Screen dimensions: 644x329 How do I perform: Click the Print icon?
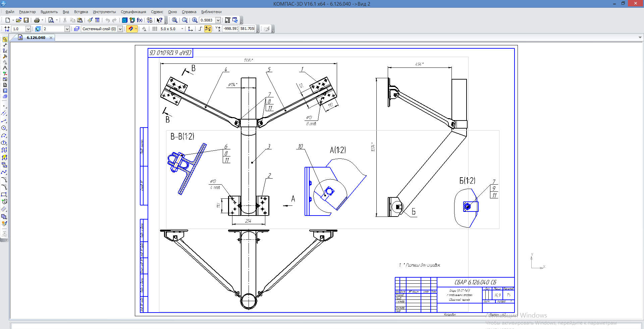pyautogui.click(x=37, y=20)
